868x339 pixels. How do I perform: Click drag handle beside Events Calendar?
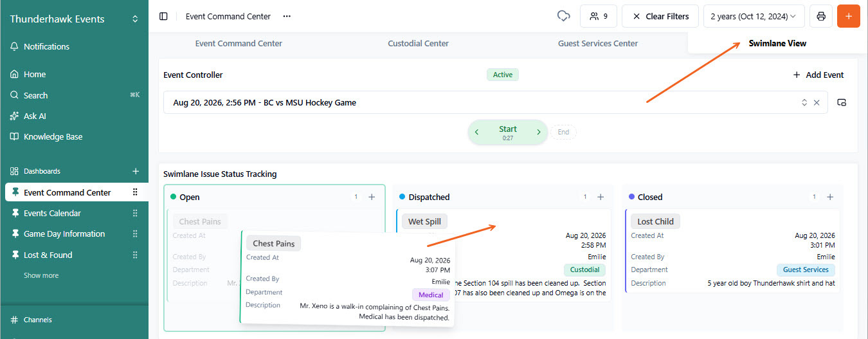pos(135,213)
